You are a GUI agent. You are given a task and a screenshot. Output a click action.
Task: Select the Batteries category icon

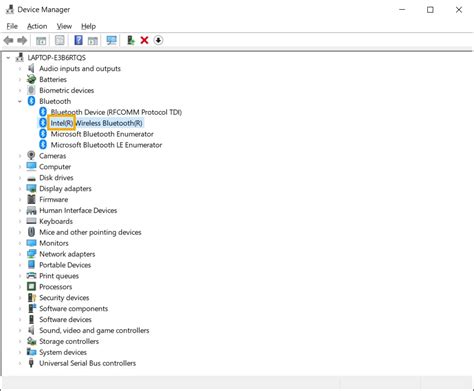pyautogui.click(x=31, y=79)
